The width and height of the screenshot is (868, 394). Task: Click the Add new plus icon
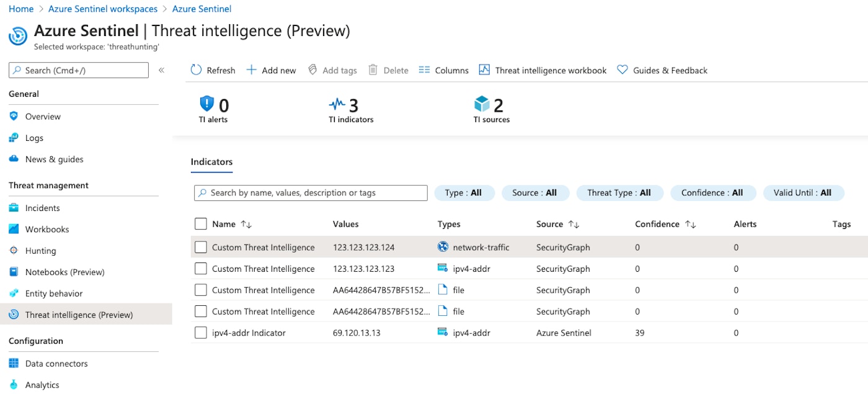point(252,70)
